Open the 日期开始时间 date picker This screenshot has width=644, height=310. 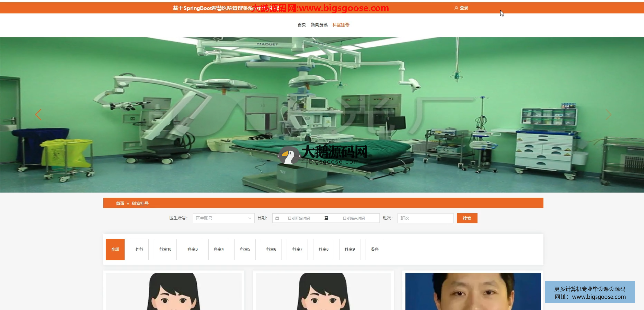(x=299, y=218)
